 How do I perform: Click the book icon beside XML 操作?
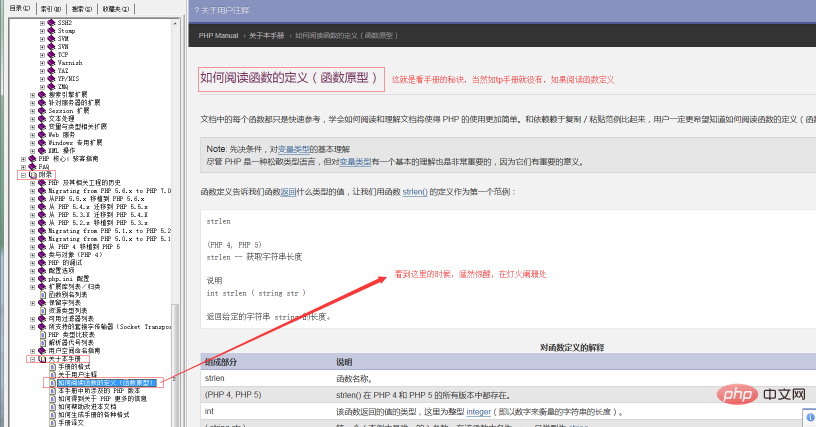42,150
